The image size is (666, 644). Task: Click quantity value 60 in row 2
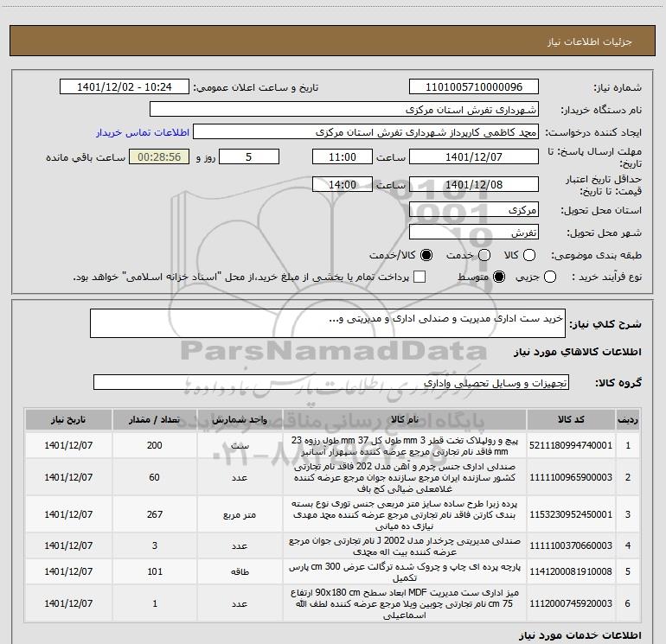click(155, 477)
